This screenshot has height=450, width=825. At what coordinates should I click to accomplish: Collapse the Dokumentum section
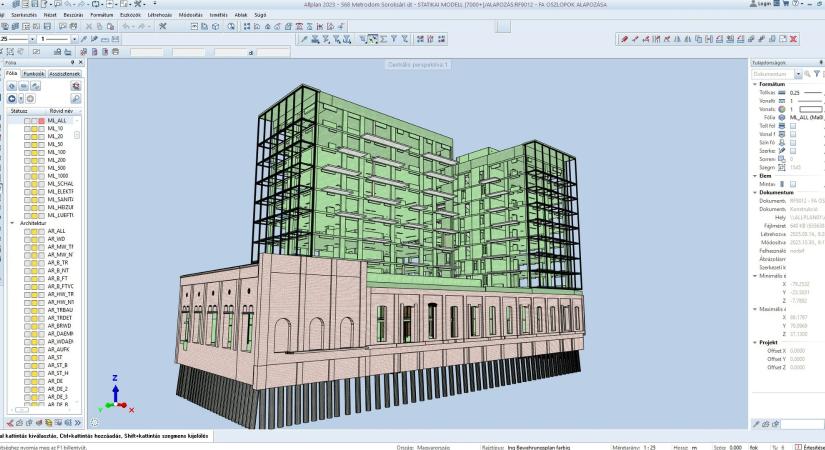tap(755, 193)
